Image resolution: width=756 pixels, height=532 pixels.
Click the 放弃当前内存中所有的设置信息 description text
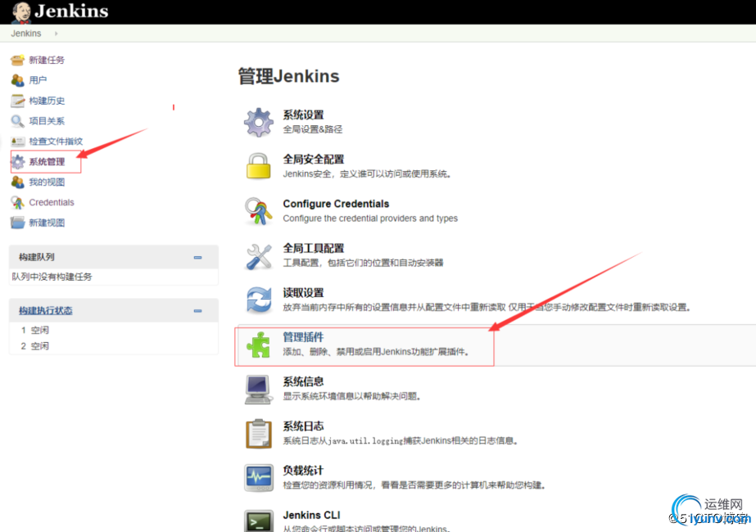coord(487,308)
